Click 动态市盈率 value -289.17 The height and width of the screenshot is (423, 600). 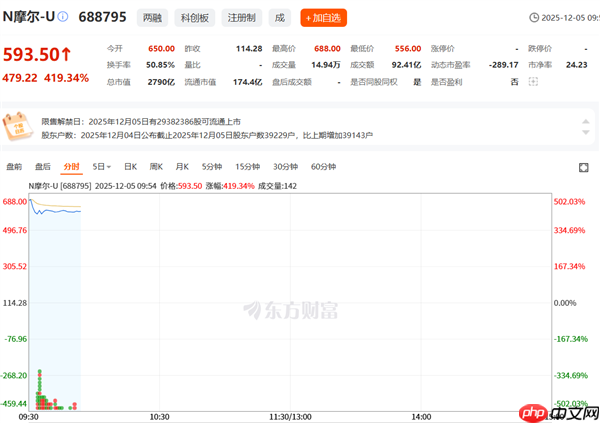click(504, 65)
